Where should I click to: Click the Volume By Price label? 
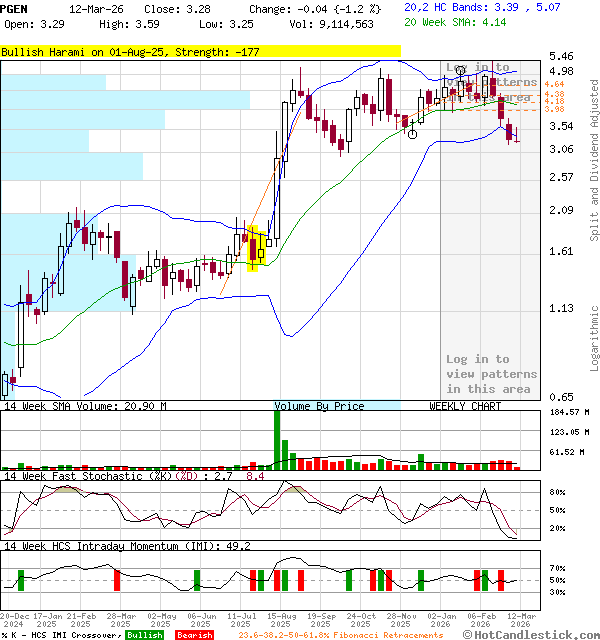[x=320, y=406]
